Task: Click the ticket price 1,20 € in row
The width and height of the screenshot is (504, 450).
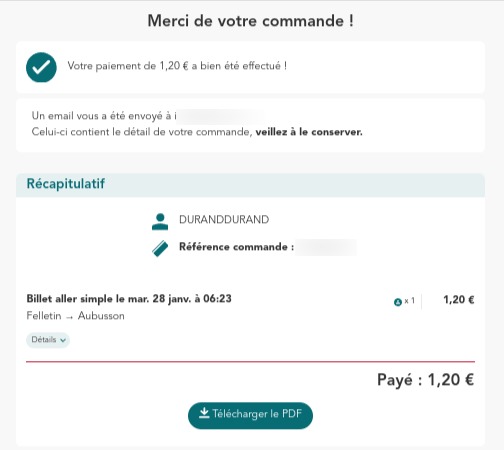Action: click(x=459, y=300)
